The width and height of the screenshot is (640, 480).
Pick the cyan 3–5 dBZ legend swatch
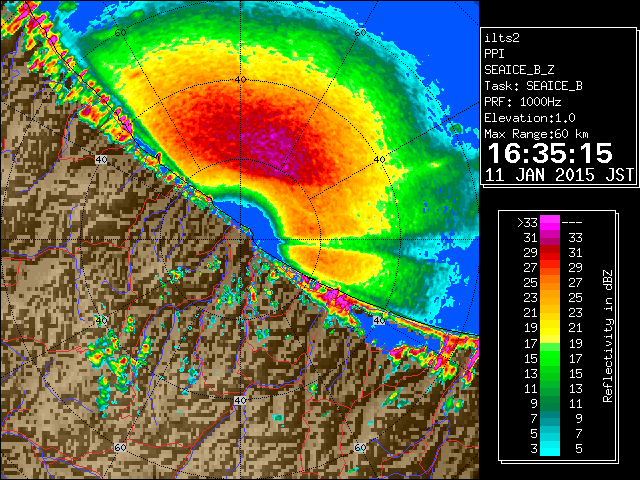click(x=550, y=448)
